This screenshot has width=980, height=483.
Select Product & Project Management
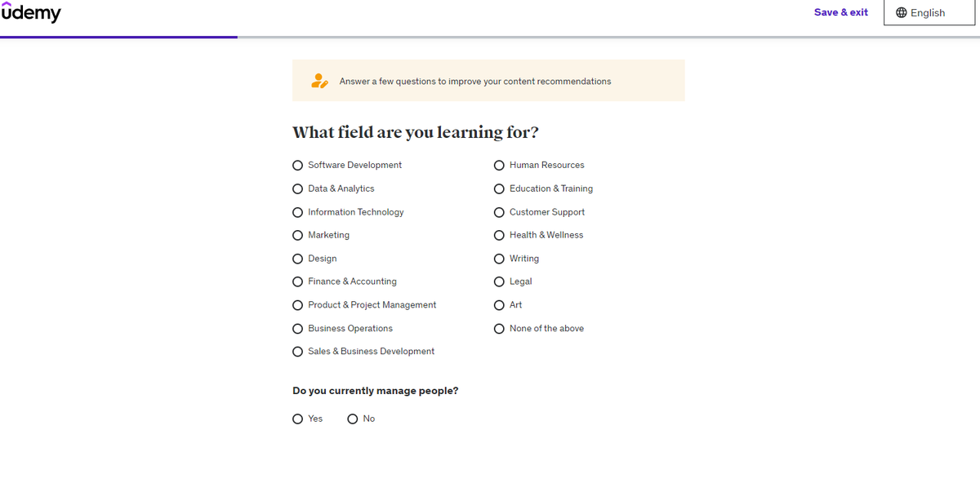[298, 305]
